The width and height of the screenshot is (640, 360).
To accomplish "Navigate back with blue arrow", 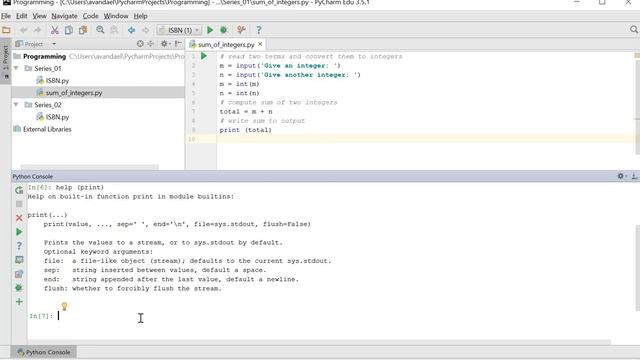I will pyautogui.click(x=131, y=30).
